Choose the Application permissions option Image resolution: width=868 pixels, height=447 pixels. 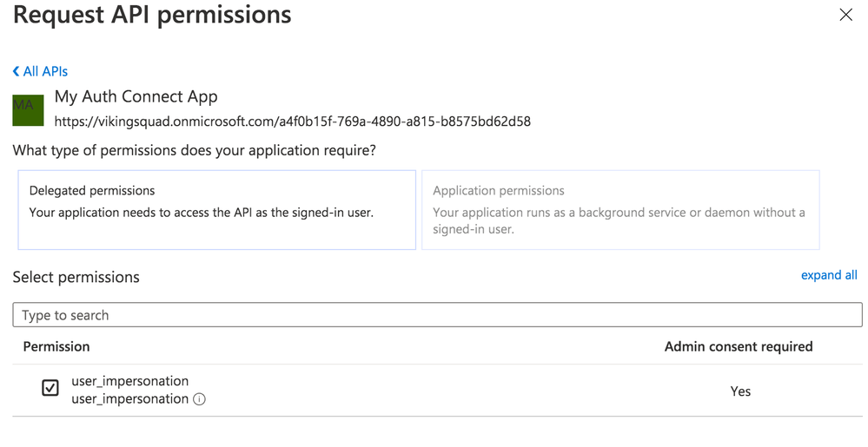click(x=620, y=210)
